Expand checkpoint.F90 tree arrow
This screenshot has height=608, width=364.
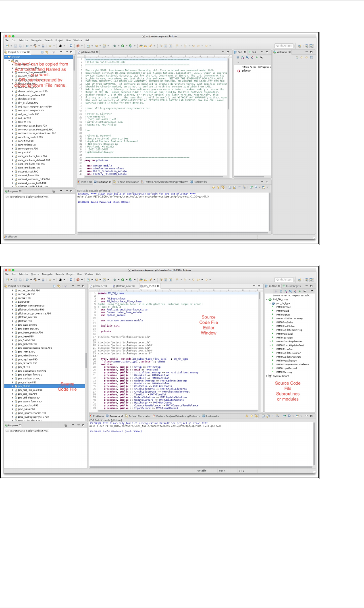coord(12,99)
